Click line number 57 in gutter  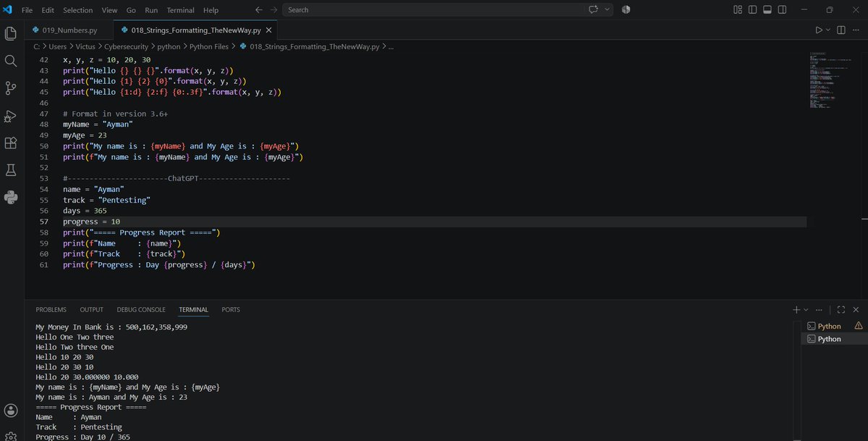coord(43,222)
